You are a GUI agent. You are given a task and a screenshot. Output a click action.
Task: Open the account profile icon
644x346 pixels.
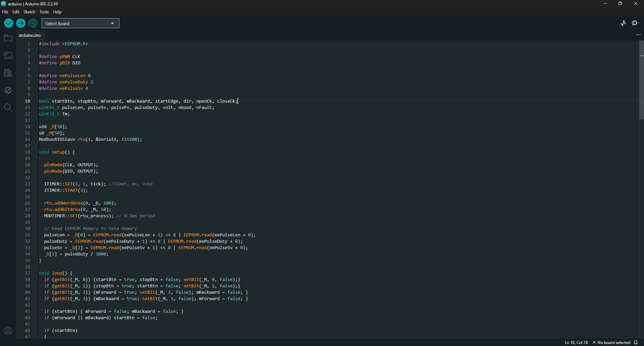8,331
